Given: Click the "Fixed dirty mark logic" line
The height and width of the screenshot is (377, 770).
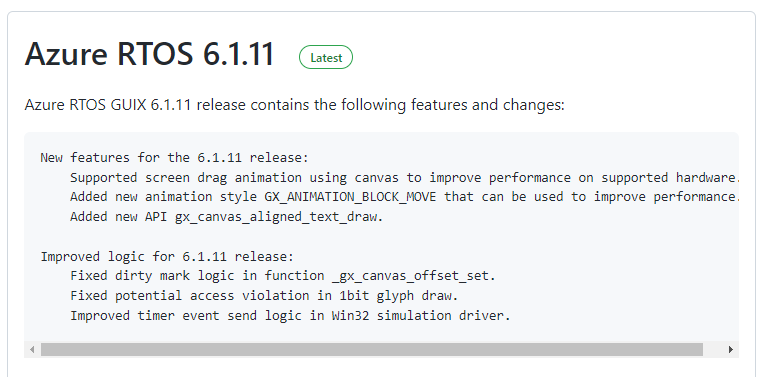Looking at the screenshot, I should pos(283,276).
